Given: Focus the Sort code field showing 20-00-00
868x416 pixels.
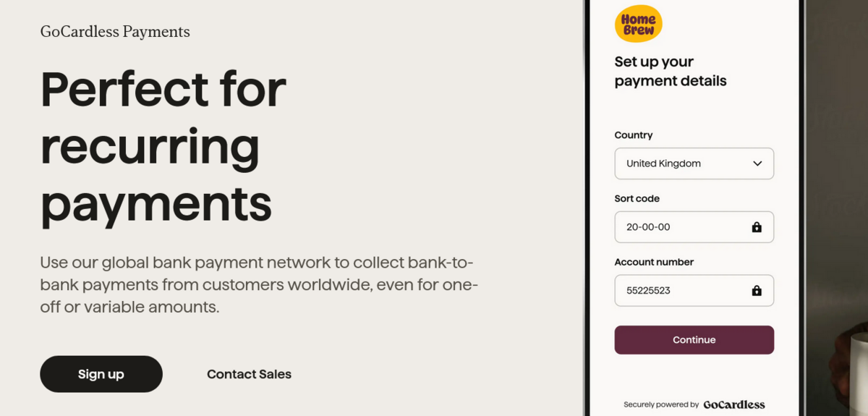Looking at the screenshot, I should tap(680, 227).
